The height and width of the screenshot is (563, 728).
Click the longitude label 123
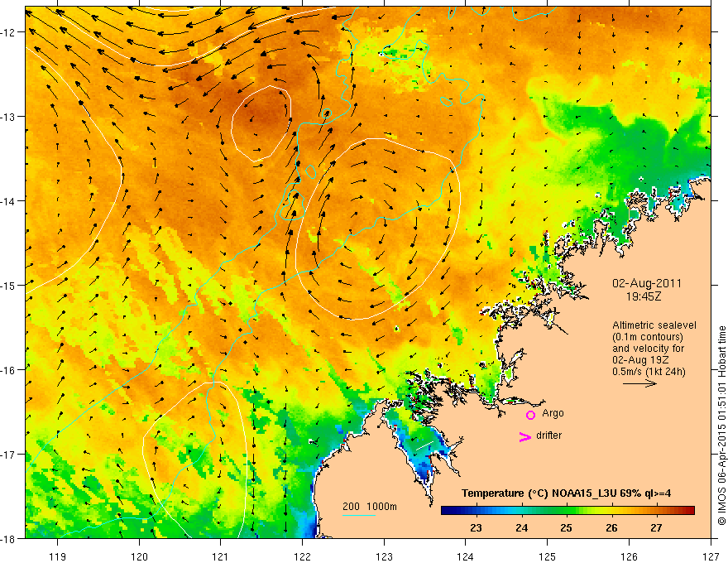(384, 556)
